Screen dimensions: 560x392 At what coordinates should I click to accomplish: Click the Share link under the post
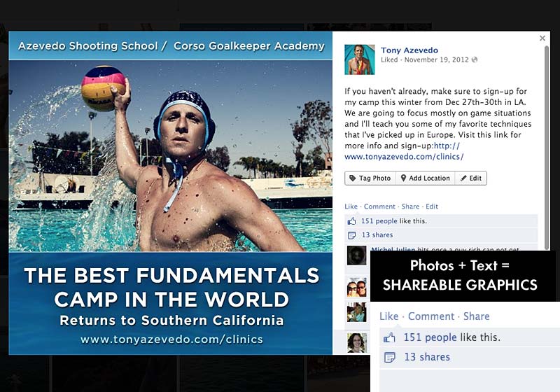pyautogui.click(x=410, y=206)
